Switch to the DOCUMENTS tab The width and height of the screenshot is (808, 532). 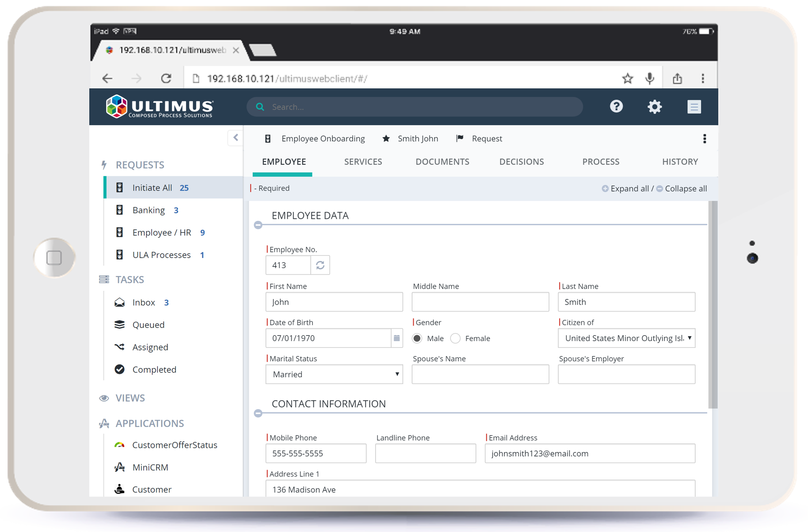442,162
